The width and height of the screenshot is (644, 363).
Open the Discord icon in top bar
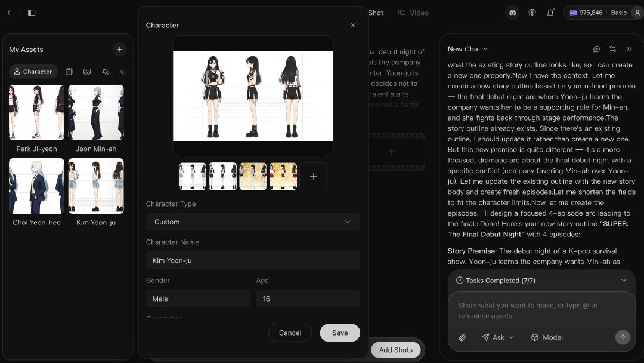coord(513,13)
